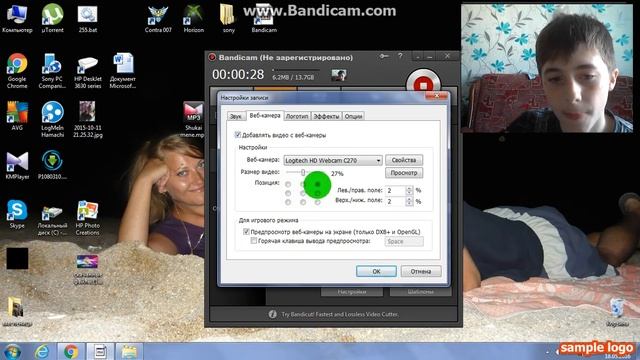Click the Настройки button in Bandicam window
Image resolution: width=640 pixels, height=360 pixels.
tap(352, 292)
